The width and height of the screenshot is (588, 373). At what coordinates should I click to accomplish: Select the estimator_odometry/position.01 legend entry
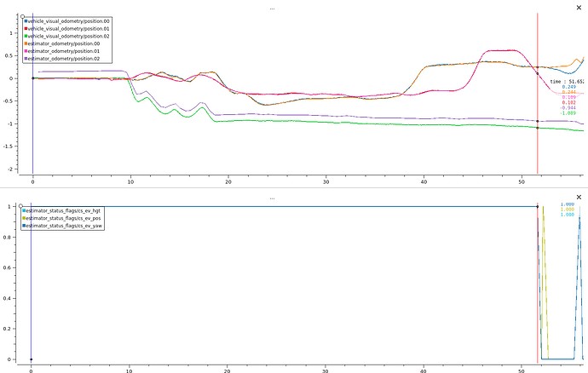tap(62, 51)
